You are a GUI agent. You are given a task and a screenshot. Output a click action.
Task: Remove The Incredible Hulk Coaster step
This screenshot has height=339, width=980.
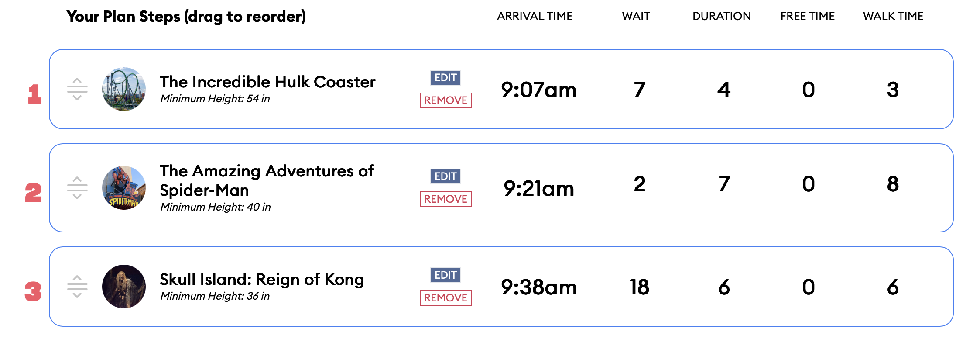(445, 100)
